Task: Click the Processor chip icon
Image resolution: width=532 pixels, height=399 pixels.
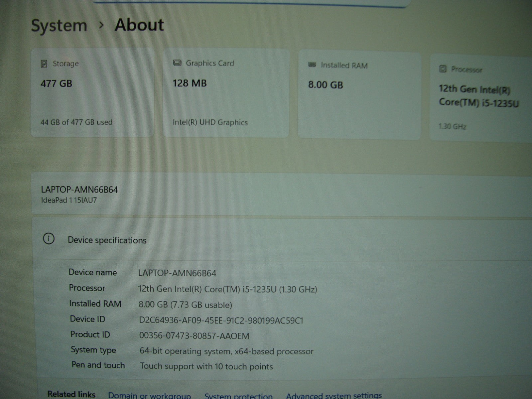Action: point(443,69)
